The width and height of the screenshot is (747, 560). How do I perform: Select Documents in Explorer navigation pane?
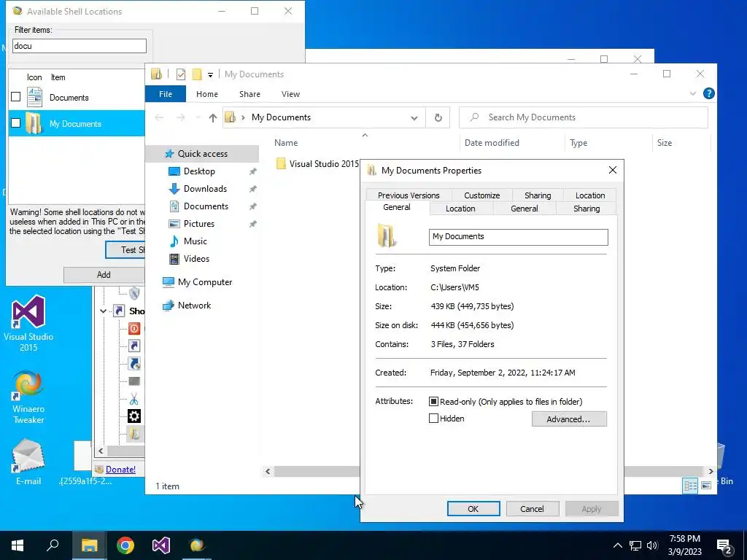coord(206,206)
